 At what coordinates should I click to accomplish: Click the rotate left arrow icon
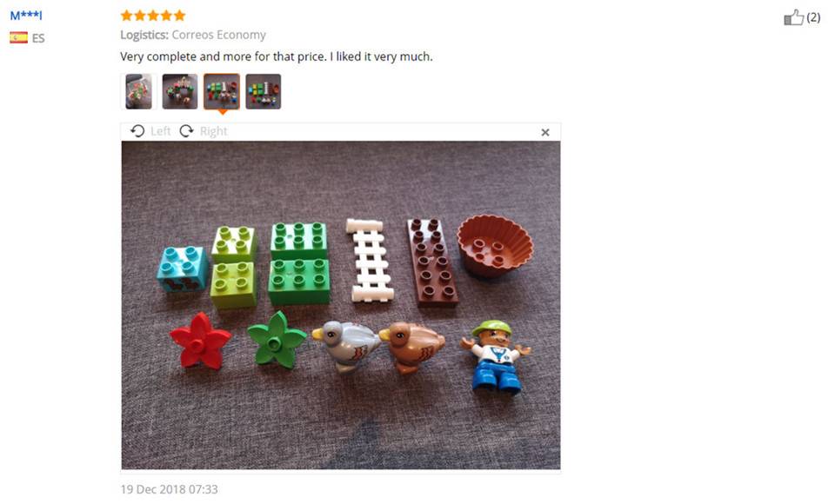[x=137, y=131]
